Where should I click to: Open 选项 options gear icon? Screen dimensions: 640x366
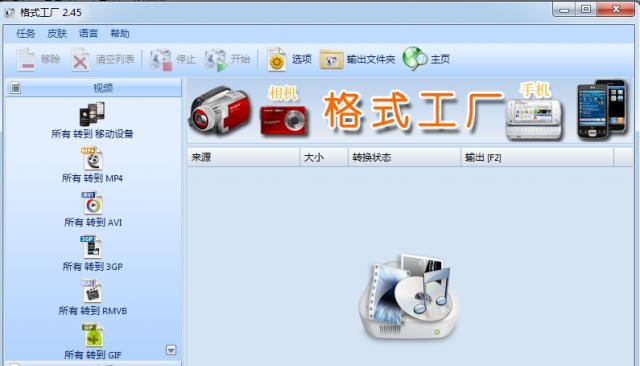tap(277, 60)
